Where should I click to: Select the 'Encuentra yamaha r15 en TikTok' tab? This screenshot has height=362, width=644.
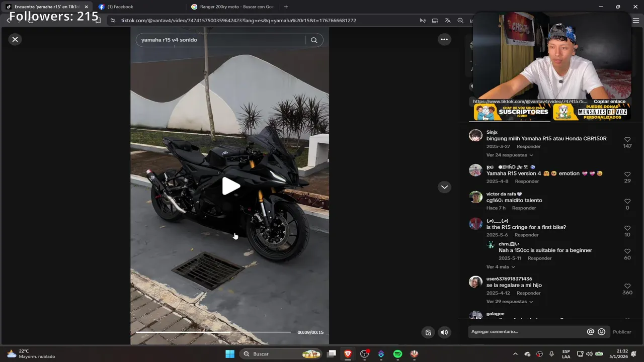[x=47, y=7]
